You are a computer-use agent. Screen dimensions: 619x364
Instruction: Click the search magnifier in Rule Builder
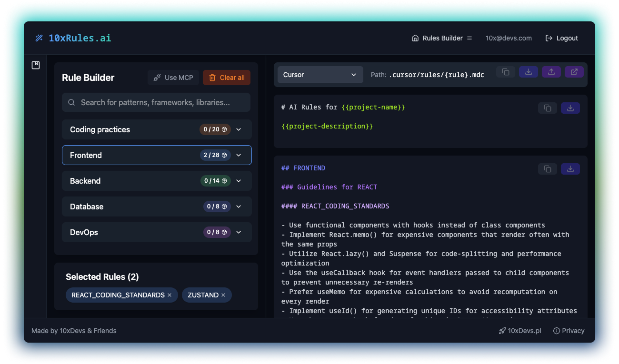click(71, 102)
